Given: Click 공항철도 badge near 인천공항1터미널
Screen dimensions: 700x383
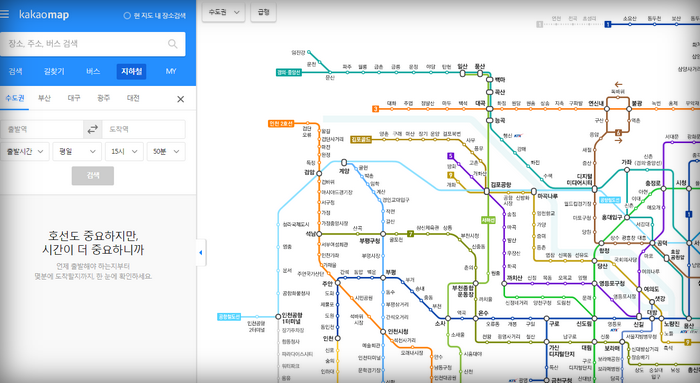Looking at the screenshot, I should [x=229, y=316].
